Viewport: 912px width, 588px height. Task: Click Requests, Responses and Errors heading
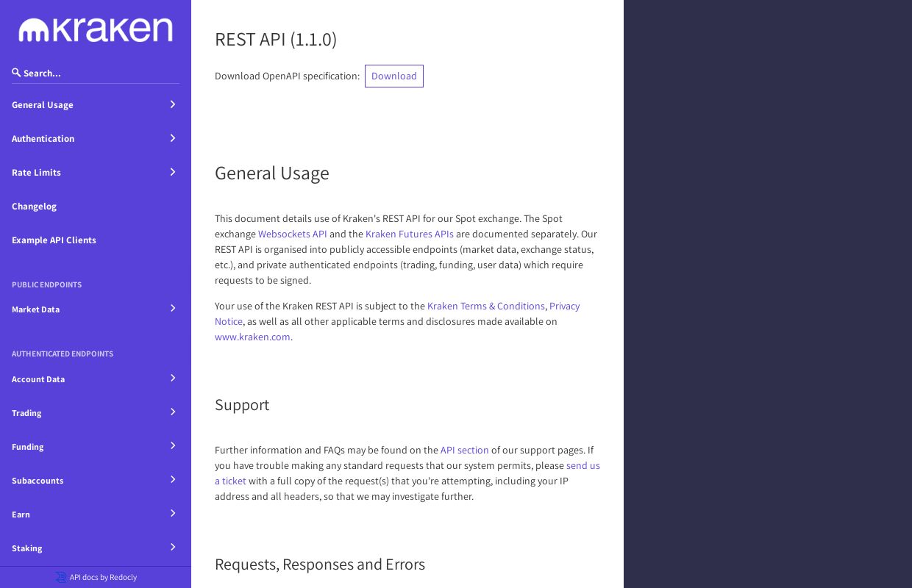[320, 564]
